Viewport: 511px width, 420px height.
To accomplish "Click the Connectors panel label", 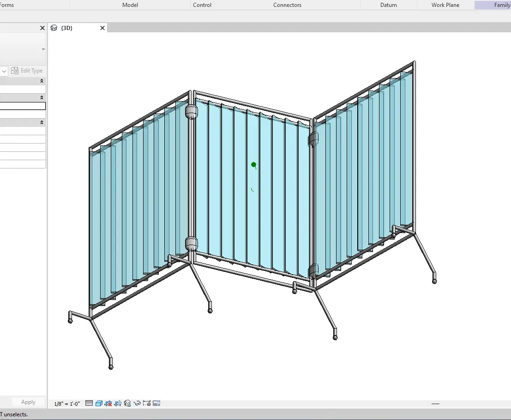I will pos(287,5).
